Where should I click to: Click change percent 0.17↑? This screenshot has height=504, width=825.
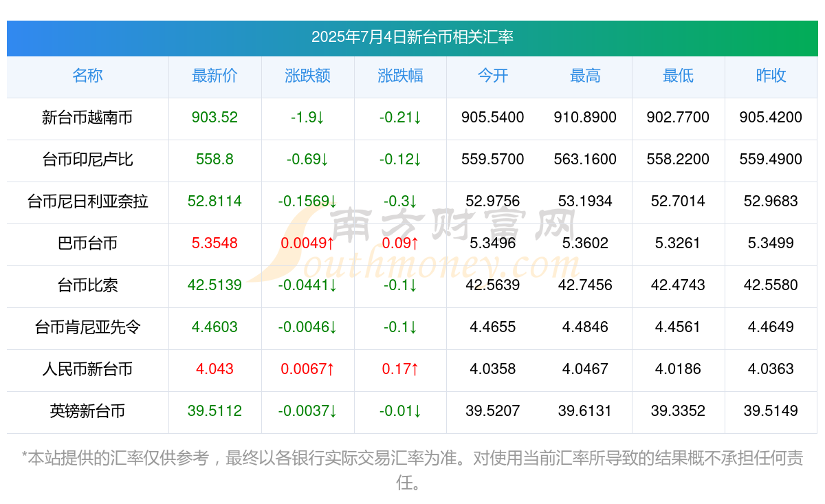[400, 369]
